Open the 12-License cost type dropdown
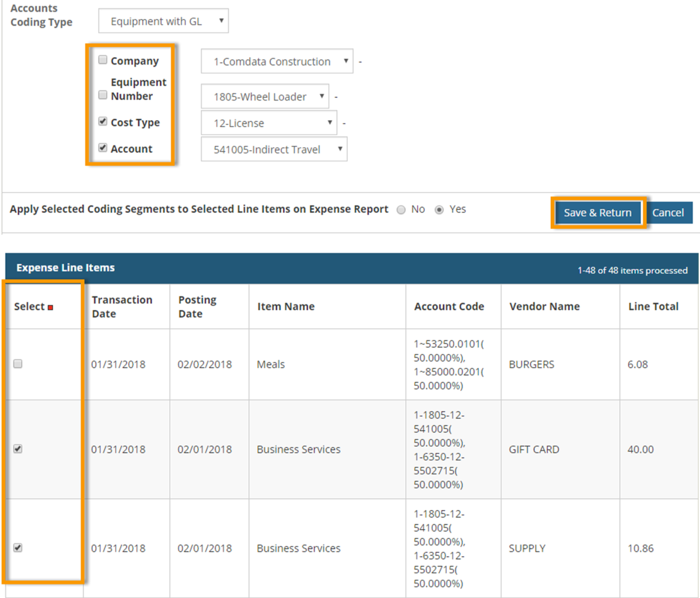 point(269,123)
